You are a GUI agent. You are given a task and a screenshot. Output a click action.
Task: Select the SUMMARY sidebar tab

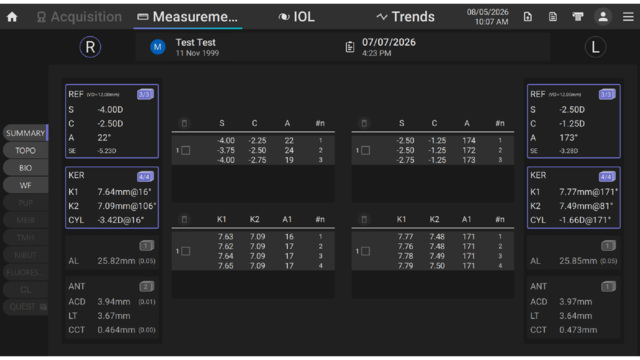point(25,133)
